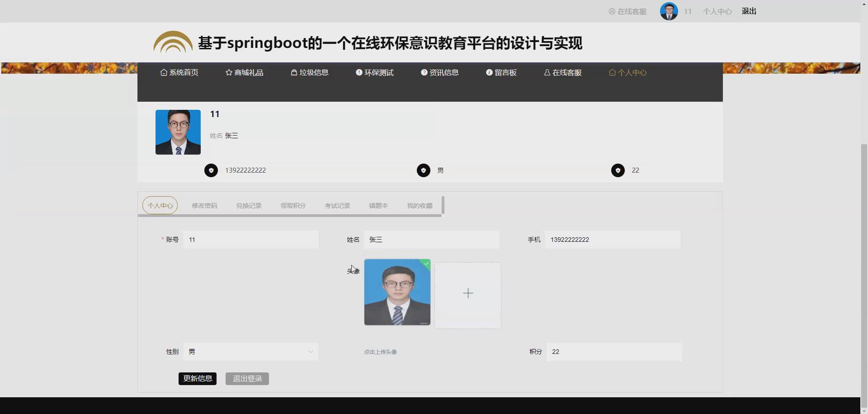Image resolution: width=868 pixels, height=414 pixels.
Task: Click the 退出登录 logout button
Action: click(x=247, y=379)
